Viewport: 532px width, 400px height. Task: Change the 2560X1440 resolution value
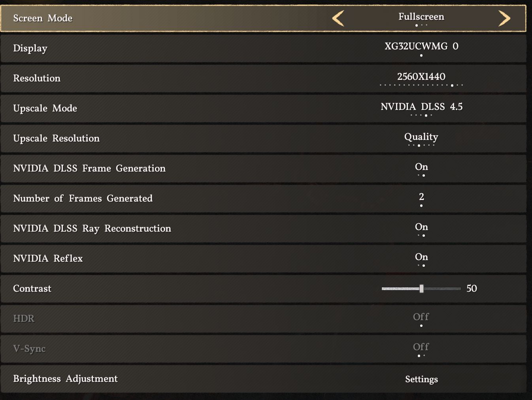(421, 77)
